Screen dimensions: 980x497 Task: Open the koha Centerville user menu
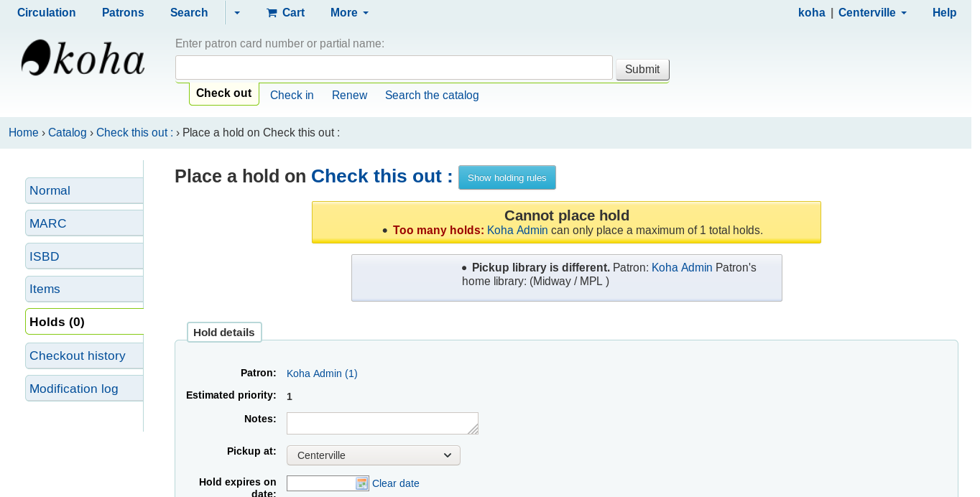point(852,13)
